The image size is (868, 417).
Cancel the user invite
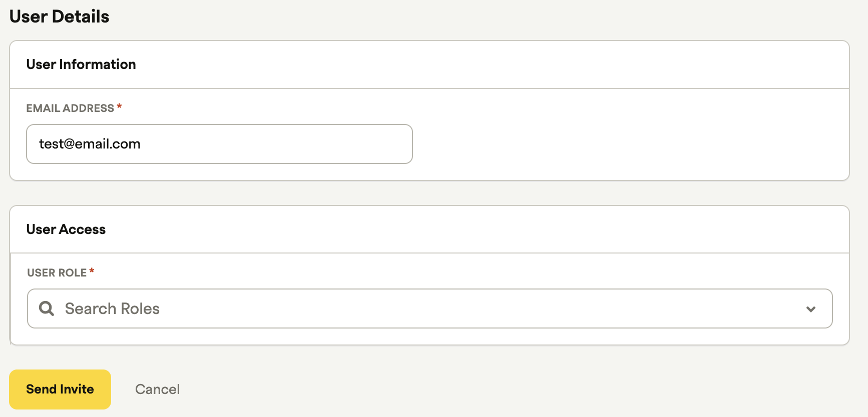coord(157,389)
